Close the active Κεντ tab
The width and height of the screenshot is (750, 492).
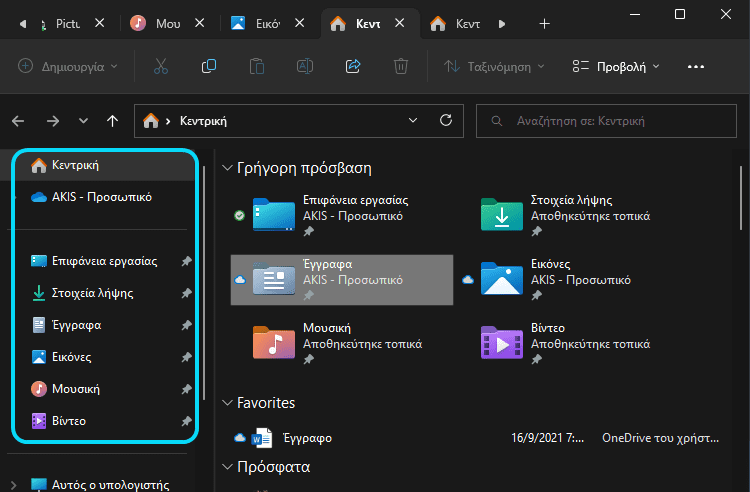(x=400, y=23)
